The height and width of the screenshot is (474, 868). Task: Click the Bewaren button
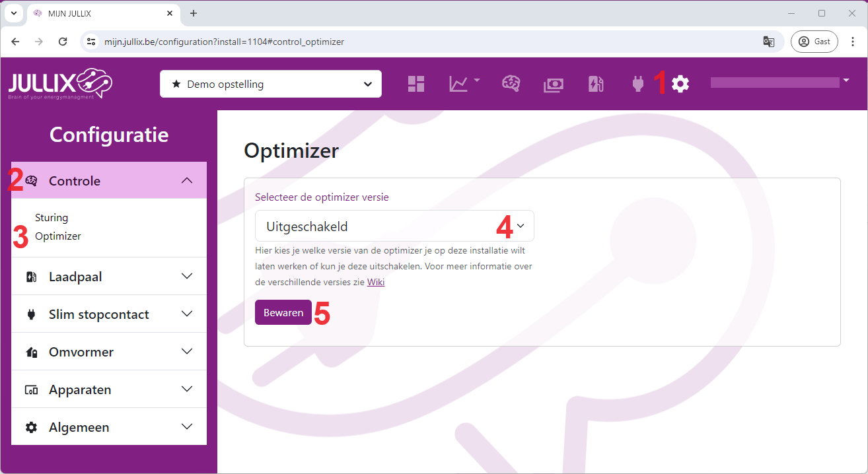point(283,313)
